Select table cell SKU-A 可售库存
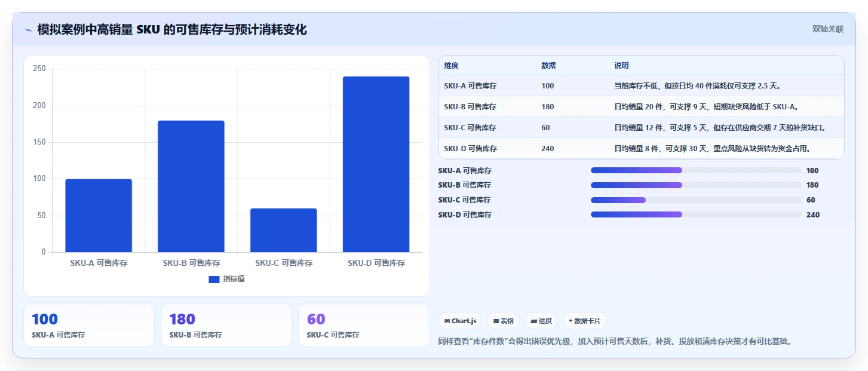Image resolution: width=868 pixels, height=371 pixels. click(x=470, y=86)
